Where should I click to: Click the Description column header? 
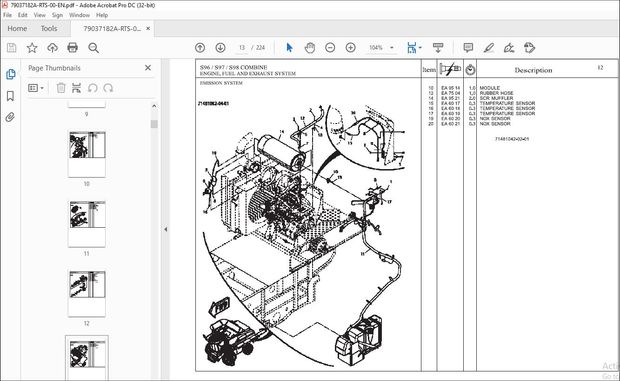click(x=533, y=70)
